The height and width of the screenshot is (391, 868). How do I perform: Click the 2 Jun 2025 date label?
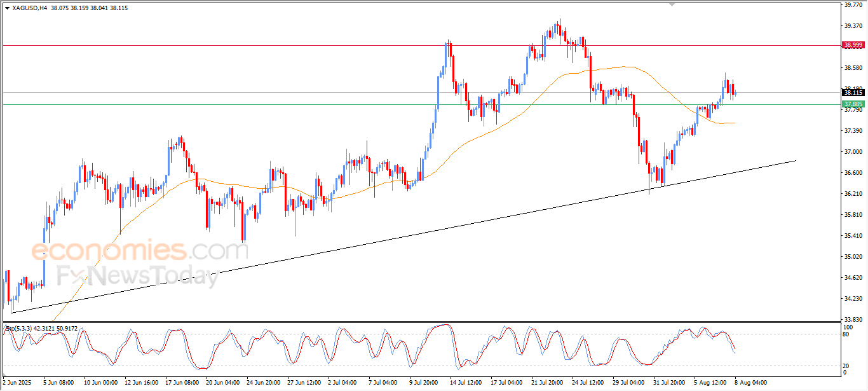coord(18,383)
